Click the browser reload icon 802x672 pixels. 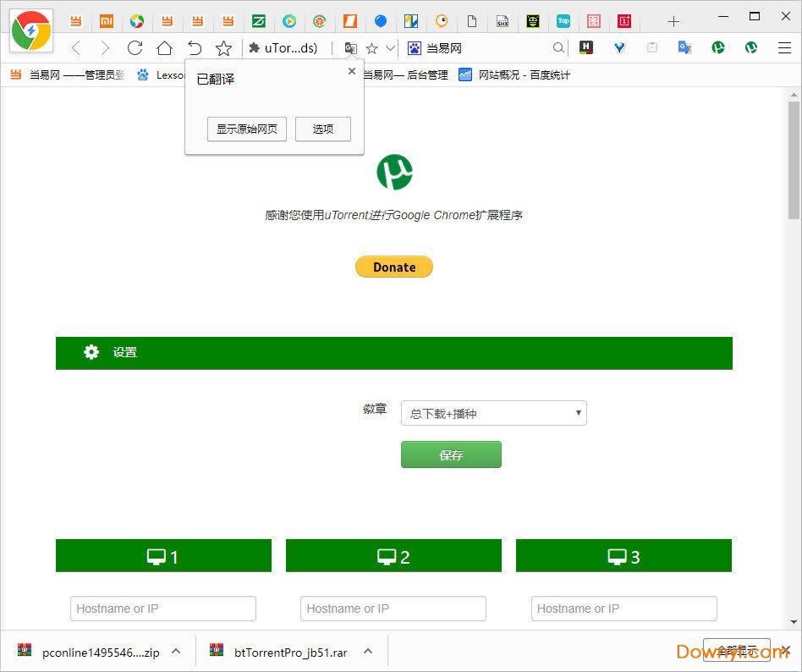coord(135,48)
